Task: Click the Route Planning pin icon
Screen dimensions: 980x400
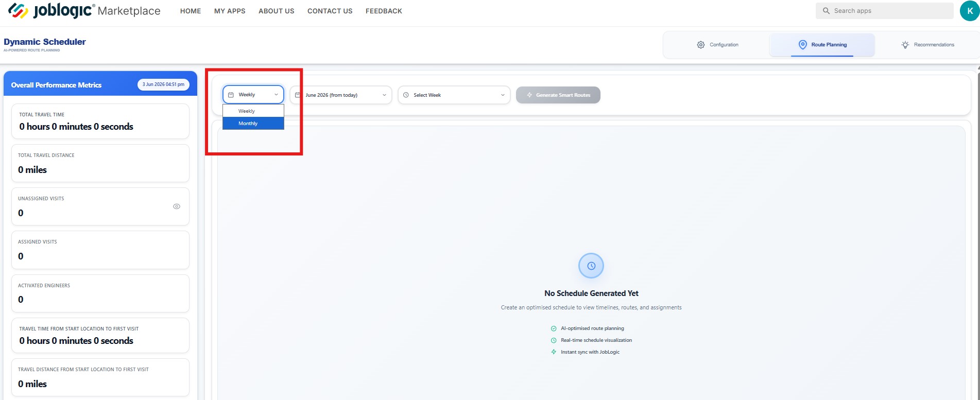Action: click(802, 45)
